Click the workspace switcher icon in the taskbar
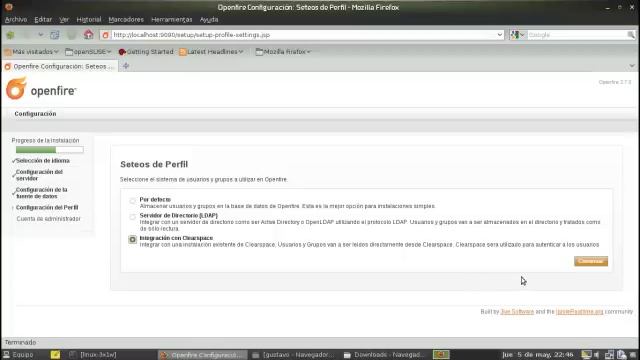This screenshot has width=640, height=360. click(441, 355)
